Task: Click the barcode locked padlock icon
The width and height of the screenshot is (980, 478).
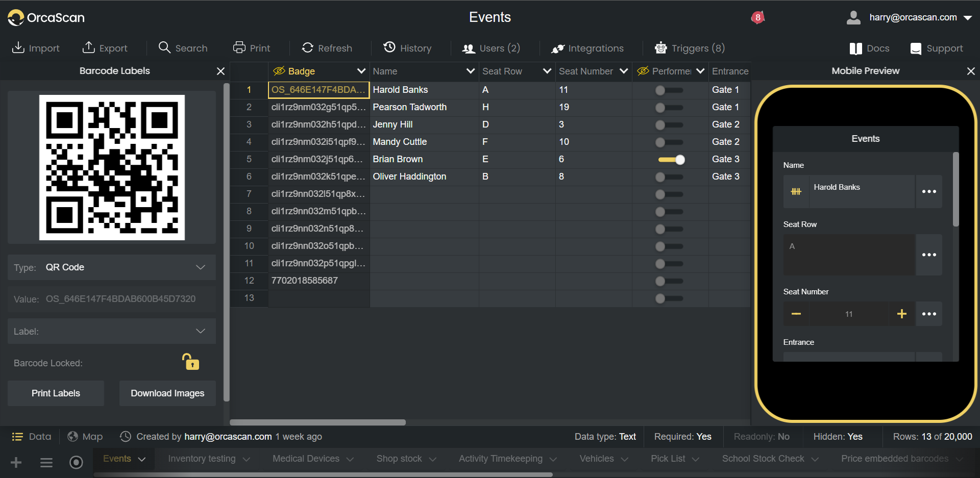Action: point(190,362)
